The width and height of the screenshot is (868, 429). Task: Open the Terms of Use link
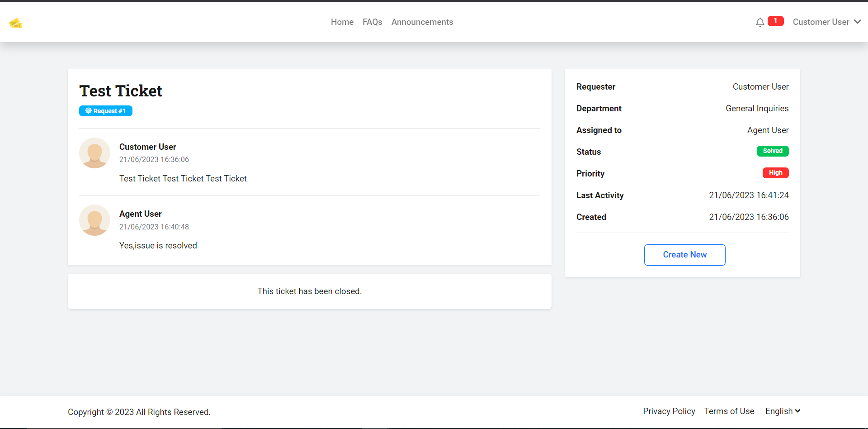(729, 411)
